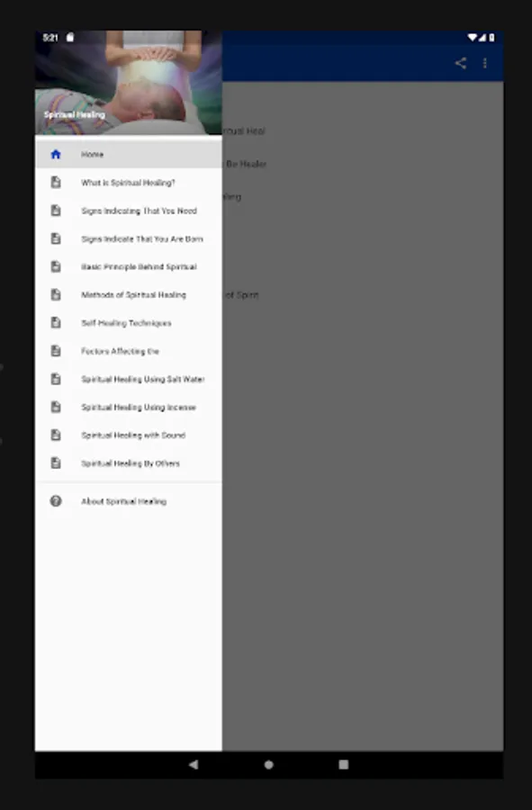
Task: Click the Spiritual Healing header image
Action: pos(129,83)
